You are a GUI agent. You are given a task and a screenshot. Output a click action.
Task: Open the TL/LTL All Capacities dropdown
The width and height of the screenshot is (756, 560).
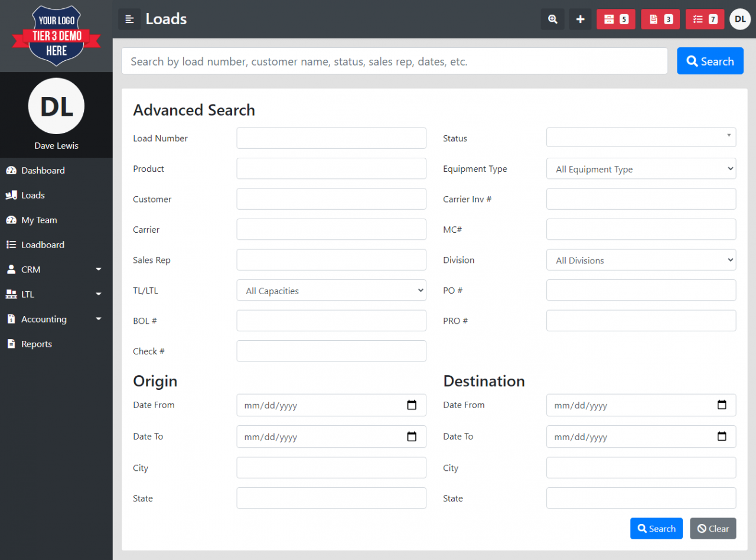coord(331,290)
